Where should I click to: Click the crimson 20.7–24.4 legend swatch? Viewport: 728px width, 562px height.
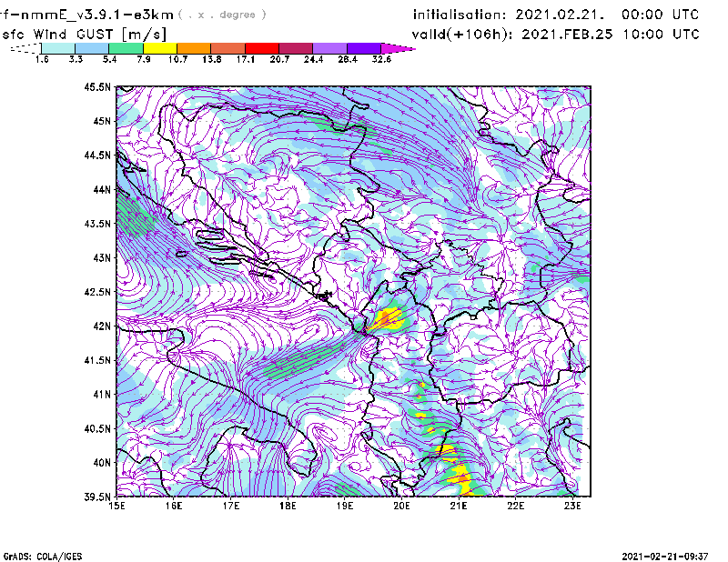click(x=297, y=48)
